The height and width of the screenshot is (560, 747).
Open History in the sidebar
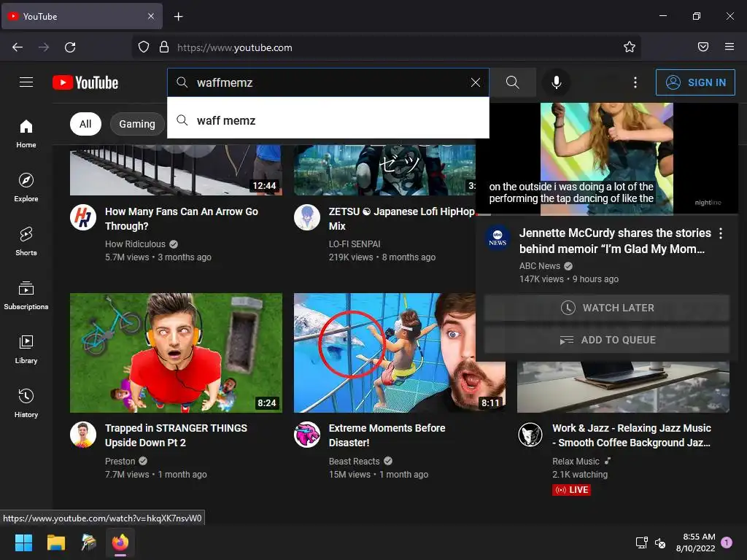[x=26, y=403]
